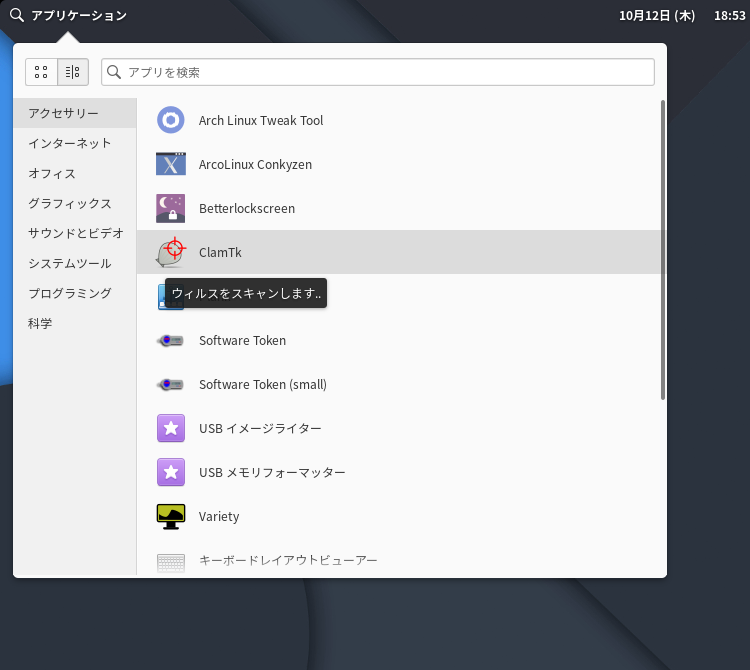Click the Software Token label
This screenshot has width=750, height=670.
click(243, 340)
